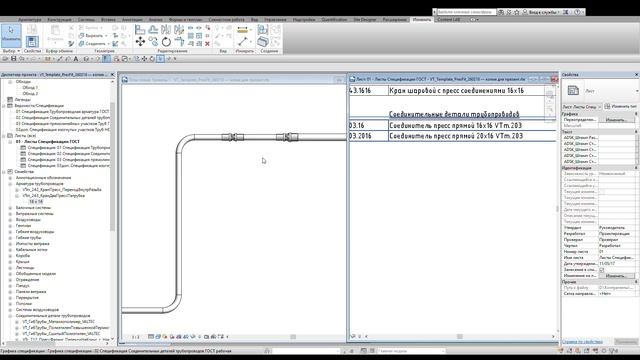
Task: Expand the Воздуховоды family category
Action: point(10,220)
